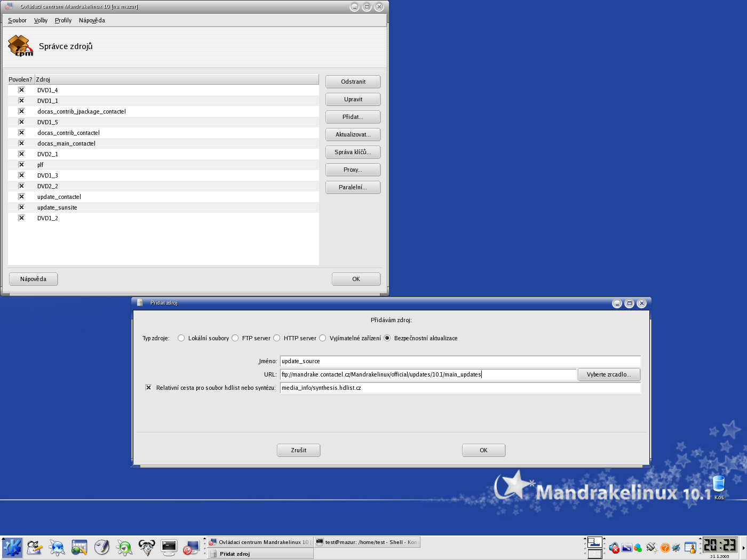Viewport: 747px width, 560px height.
Task: Click the Přidat... button
Action: coord(353,117)
